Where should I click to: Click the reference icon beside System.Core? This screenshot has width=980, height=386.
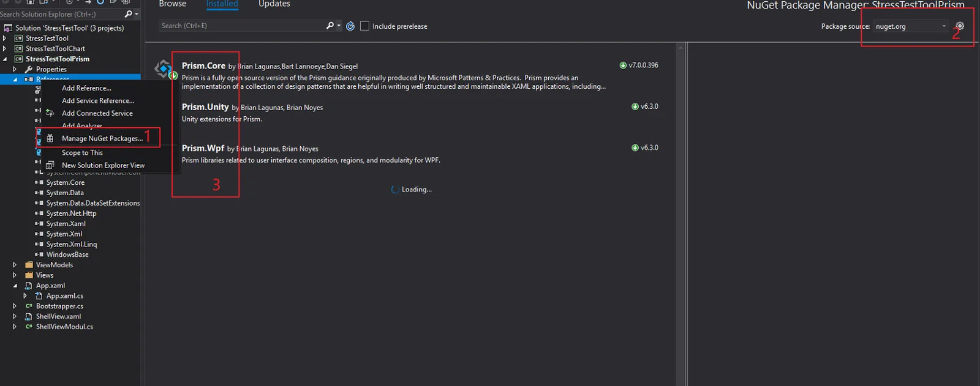[x=39, y=182]
